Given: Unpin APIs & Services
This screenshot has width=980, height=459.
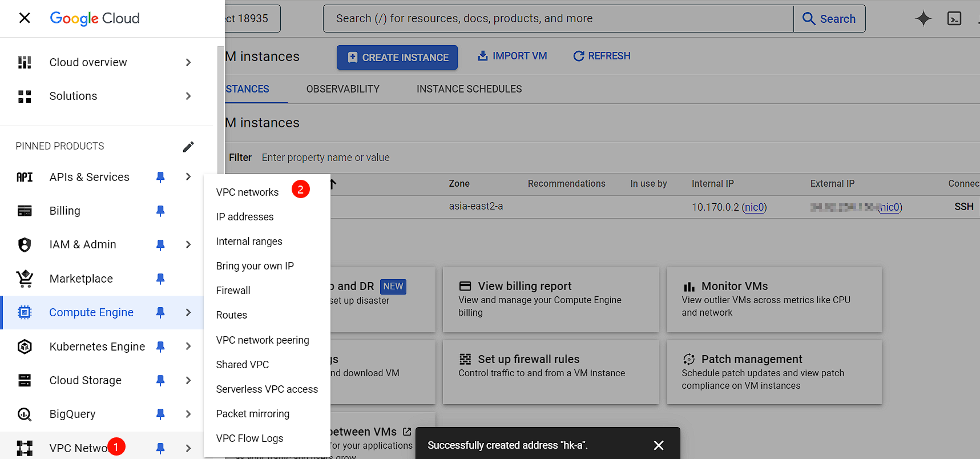Looking at the screenshot, I should coord(160,177).
